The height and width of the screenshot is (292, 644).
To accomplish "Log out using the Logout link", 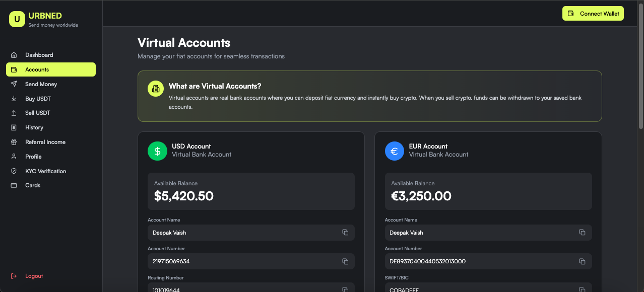I will pos(34,276).
